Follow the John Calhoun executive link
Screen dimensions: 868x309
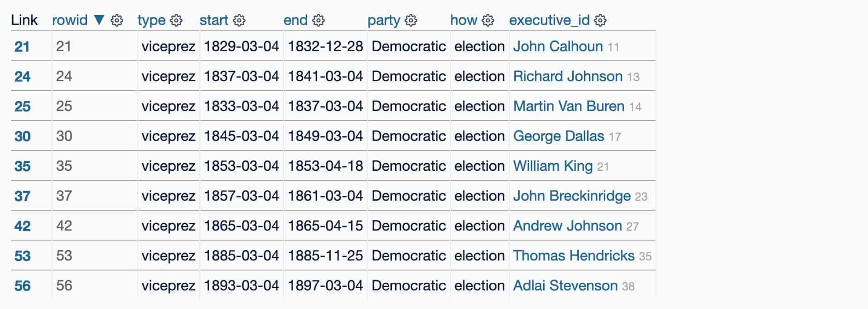558,46
